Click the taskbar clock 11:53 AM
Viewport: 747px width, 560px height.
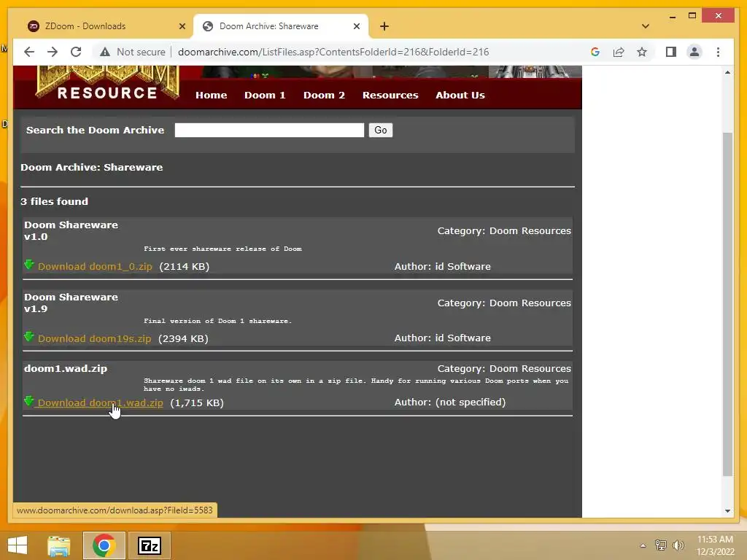715,540
